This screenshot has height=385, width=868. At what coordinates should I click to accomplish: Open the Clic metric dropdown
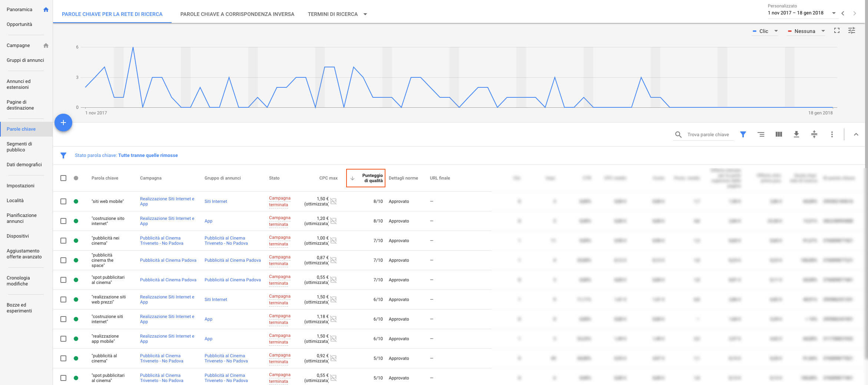tap(765, 31)
